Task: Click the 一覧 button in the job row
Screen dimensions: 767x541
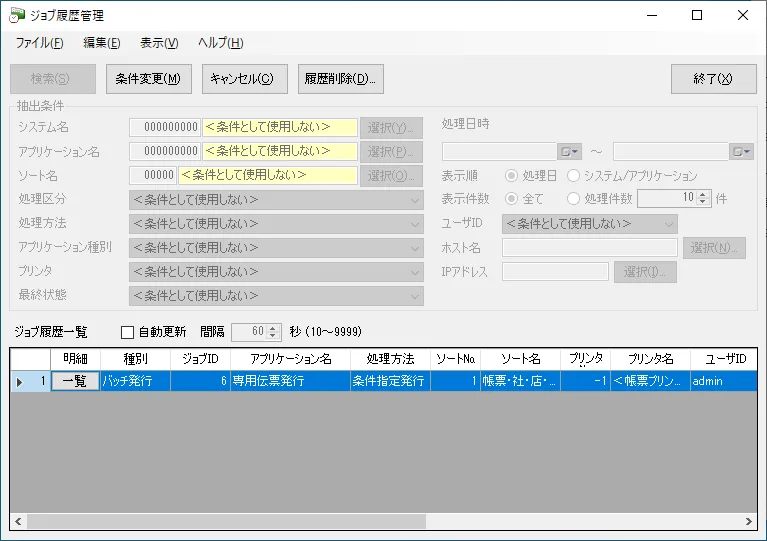Action: pos(75,381)
